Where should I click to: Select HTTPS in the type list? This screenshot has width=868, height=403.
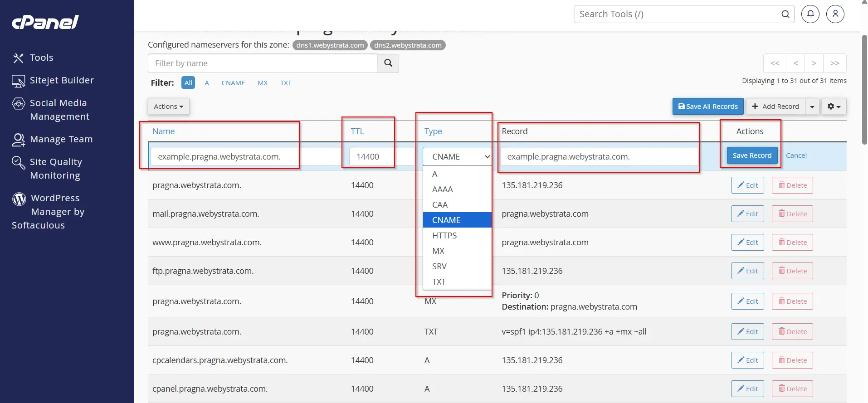point(457,236)
